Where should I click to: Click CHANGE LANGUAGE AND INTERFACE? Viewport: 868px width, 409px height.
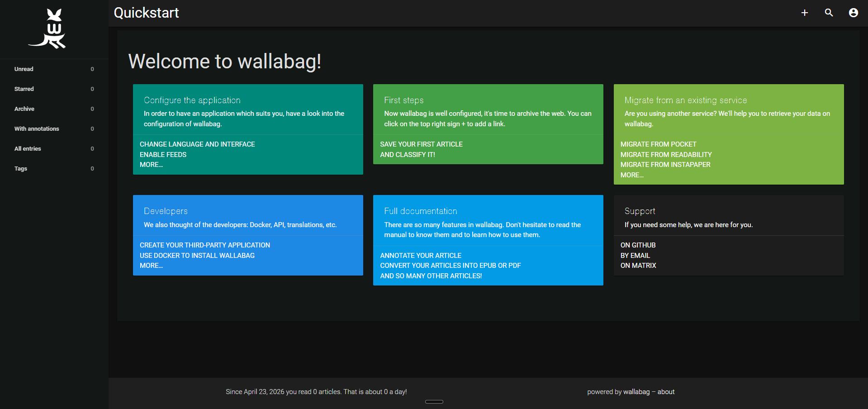pyautogui.click(x=197, y=144)
